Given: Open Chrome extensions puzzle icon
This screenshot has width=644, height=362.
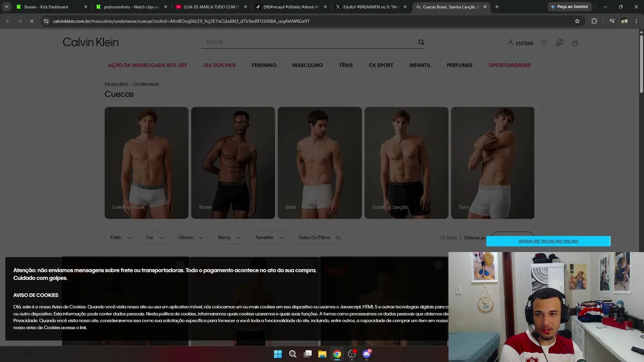Looking at the screenshot, I should pos(594,21).
